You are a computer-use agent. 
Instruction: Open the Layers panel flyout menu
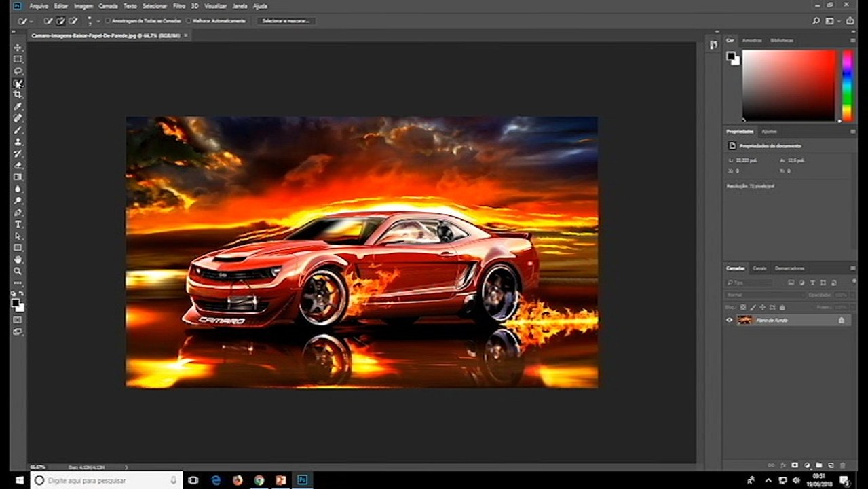[853, 268]
